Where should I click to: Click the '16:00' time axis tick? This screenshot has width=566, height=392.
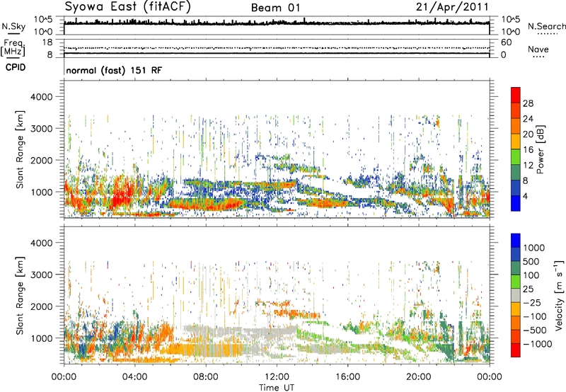(x=347, y=377)
